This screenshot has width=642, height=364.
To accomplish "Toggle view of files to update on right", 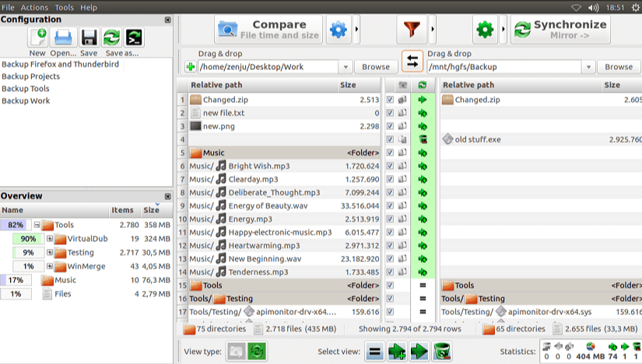I will (x=419, y=352).
